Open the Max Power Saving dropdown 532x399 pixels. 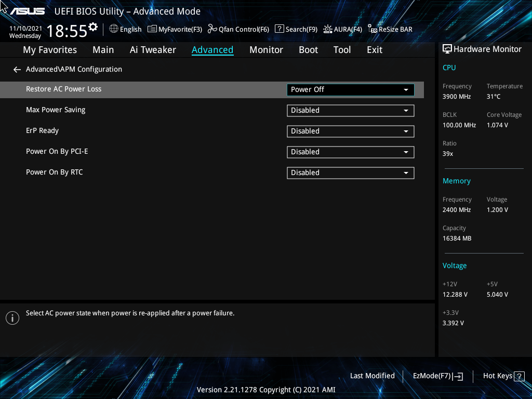(x=351, y=111)
